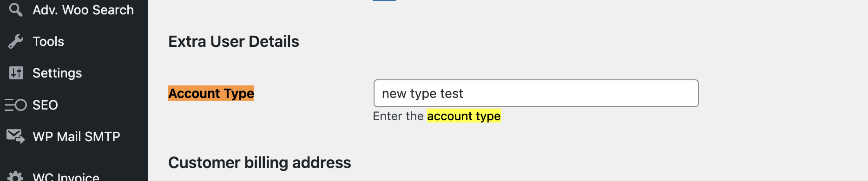Click the Settings sliders icon
The image size is (868, 181).
(16, 73)
